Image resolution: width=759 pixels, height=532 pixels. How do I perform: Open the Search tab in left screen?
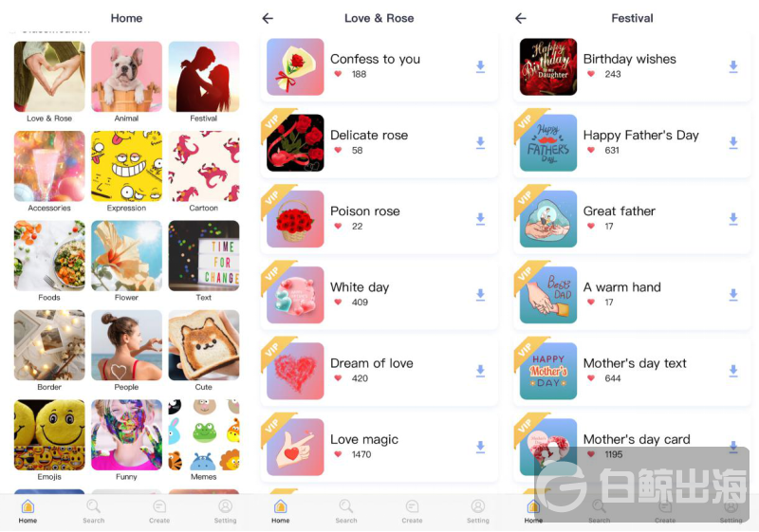93,512
